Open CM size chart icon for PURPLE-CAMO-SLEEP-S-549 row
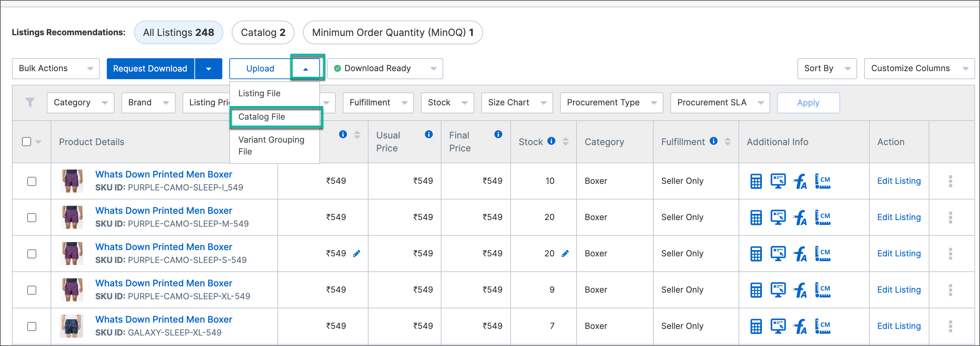Screen dimensions: 980x346 click(823, 254)
